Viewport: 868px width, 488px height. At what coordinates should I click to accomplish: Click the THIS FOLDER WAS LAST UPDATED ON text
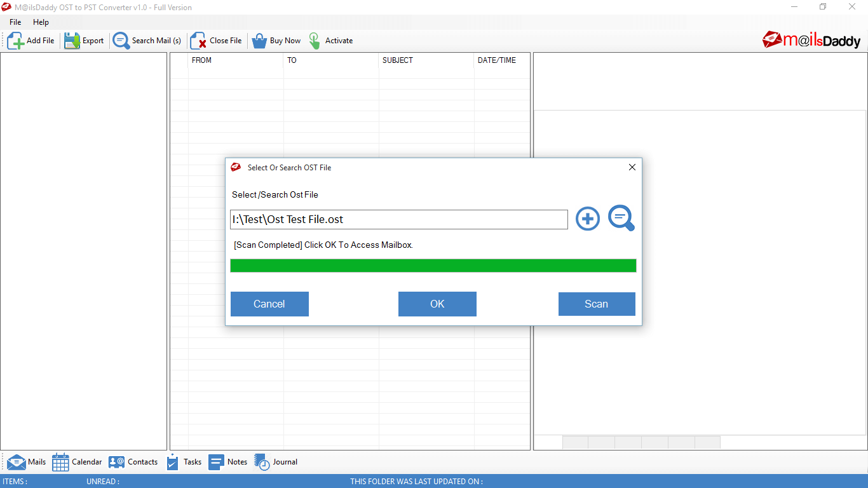[x=417, y=482]
